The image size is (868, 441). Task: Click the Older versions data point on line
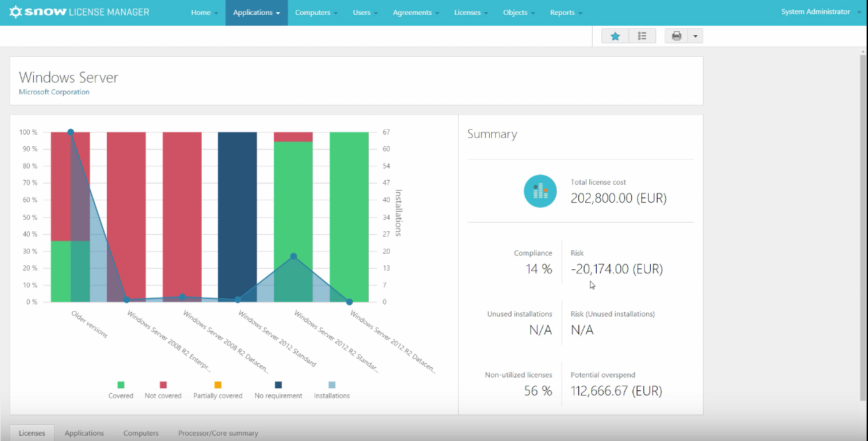[x=70, y=133]
